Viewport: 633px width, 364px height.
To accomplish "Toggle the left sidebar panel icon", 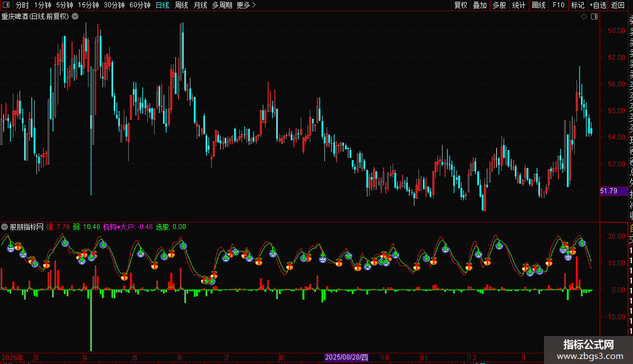I will click(6, 5).
